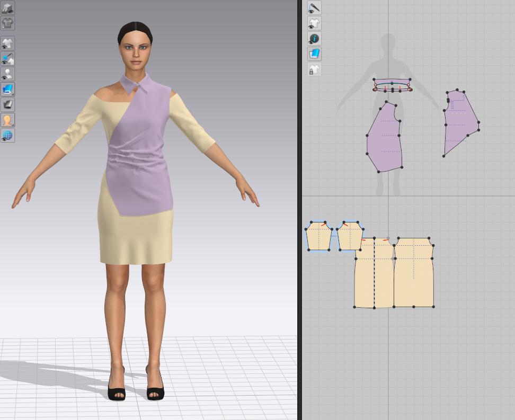
Task: Select the leftmost beige sleeve pattern piece
Action: point(319,236)
